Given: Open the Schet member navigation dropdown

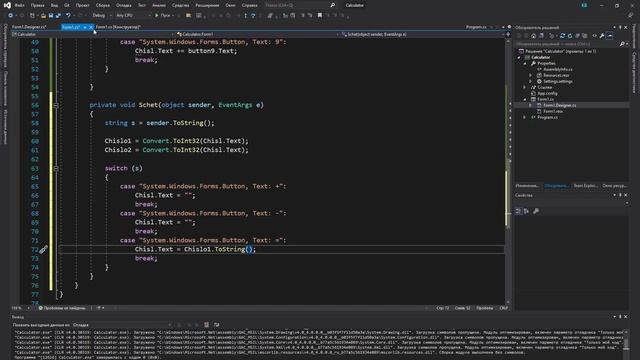Looking at the screenshot, I should 422,34.
